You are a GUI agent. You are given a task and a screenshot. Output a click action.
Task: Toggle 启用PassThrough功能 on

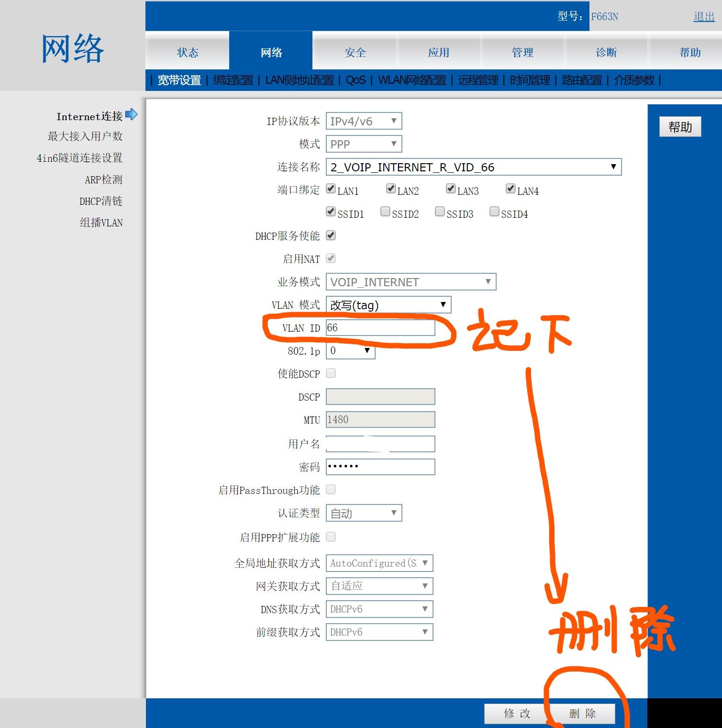[331, 489]
